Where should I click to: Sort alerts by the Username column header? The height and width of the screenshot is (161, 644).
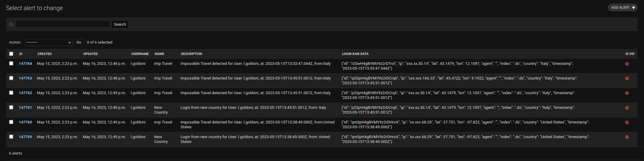[140, 54]
